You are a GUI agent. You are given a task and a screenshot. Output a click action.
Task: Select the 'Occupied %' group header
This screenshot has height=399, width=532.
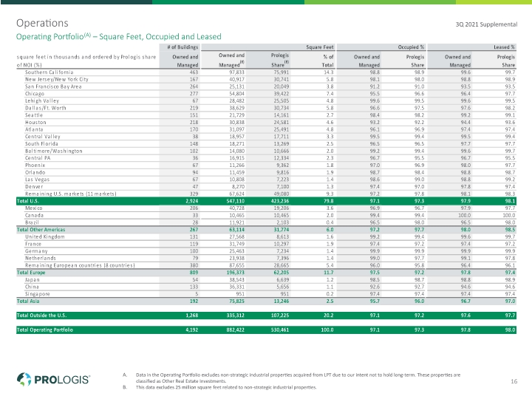pos(411,47)
